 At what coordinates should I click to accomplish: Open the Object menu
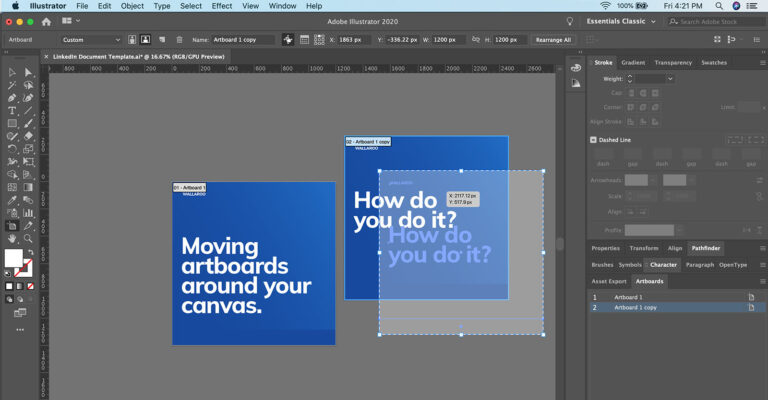[132, 6]
